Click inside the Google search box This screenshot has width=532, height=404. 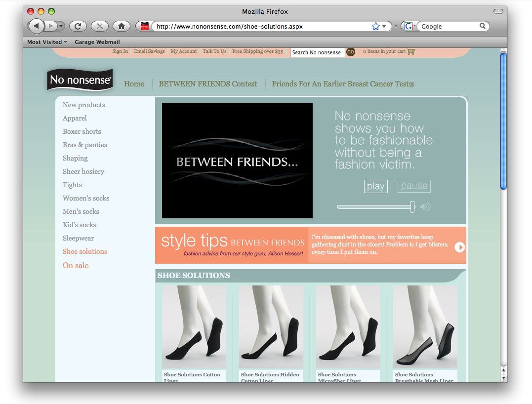point(449,26)
